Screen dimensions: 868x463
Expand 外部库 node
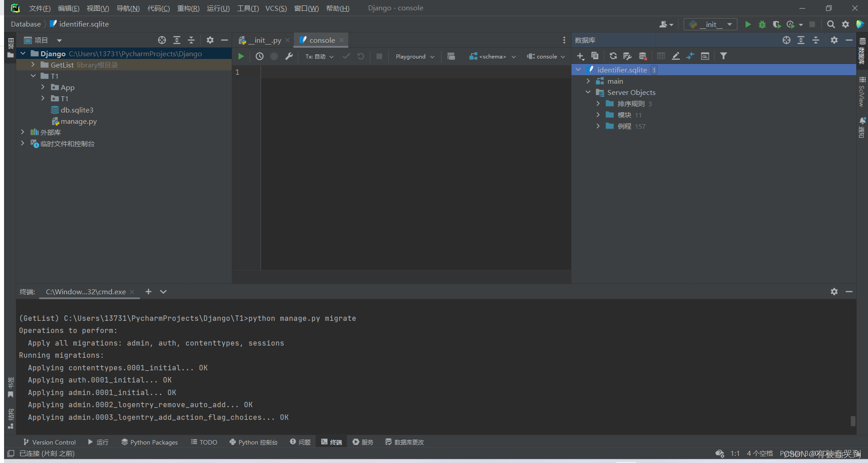pos(22,132)
